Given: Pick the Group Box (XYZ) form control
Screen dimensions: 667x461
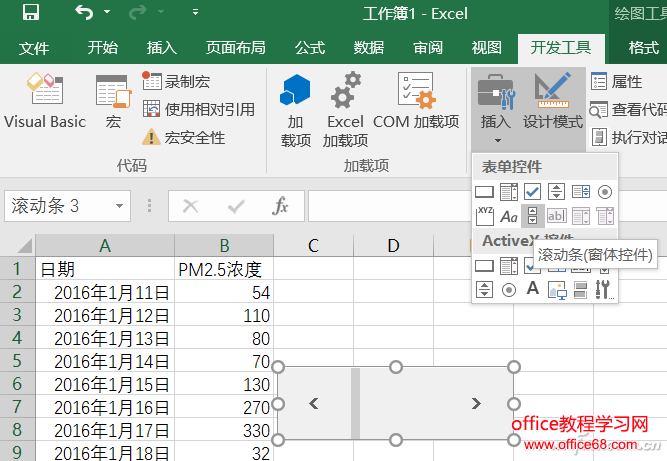Looking at the screenshot, I should pyautogui.click(x=485, y=216).
